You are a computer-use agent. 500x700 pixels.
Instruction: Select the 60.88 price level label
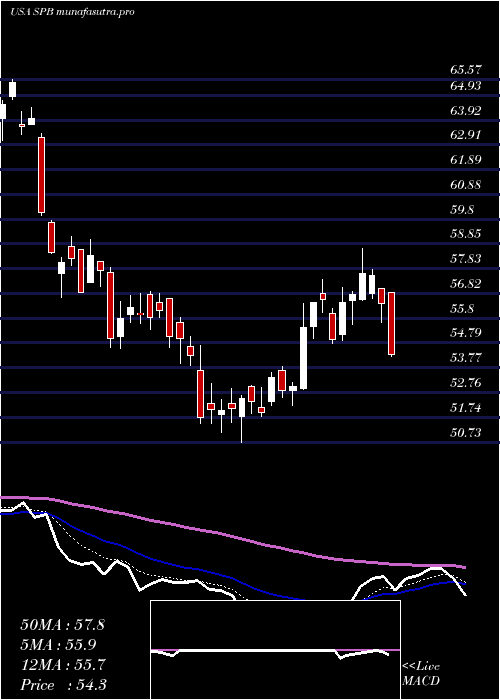tap(466, 184)
